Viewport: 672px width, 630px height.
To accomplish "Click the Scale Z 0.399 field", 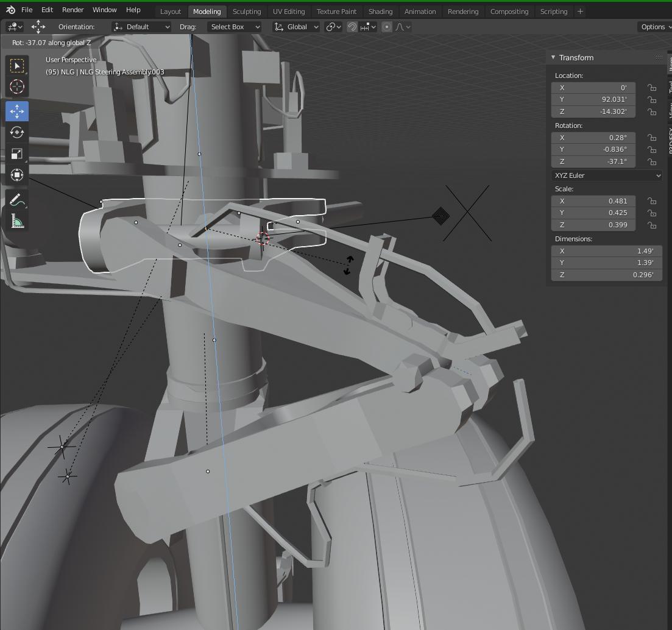I will 593,225.
